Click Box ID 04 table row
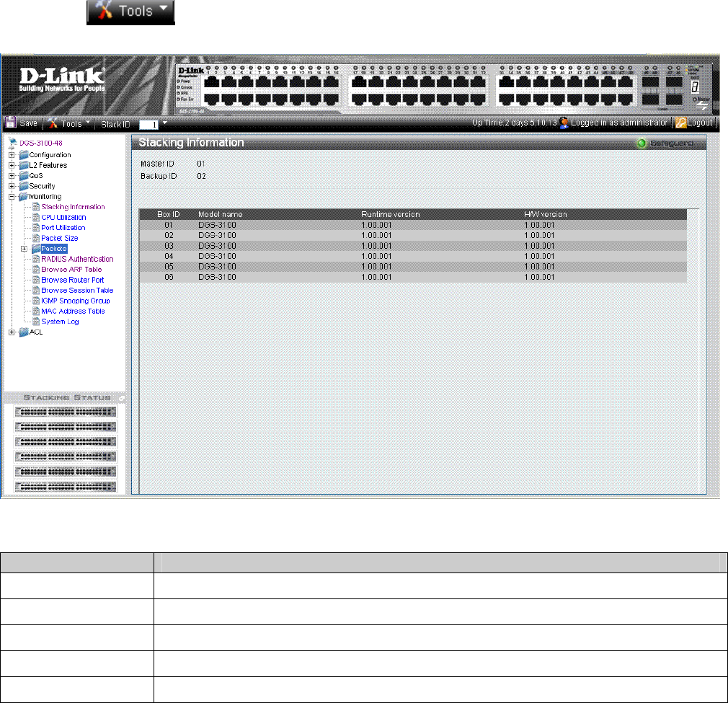The height and width of the screenshot is (703, 728). [413, 256]
